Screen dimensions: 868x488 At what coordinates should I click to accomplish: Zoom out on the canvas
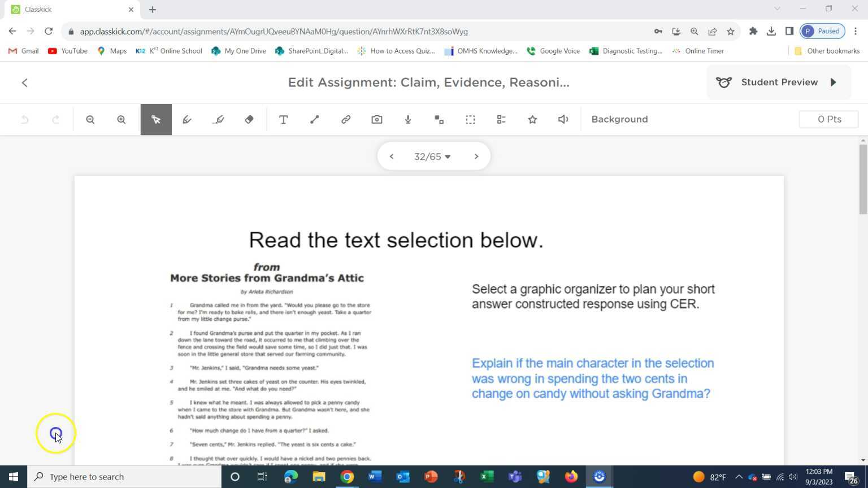(x=90, y=119)
